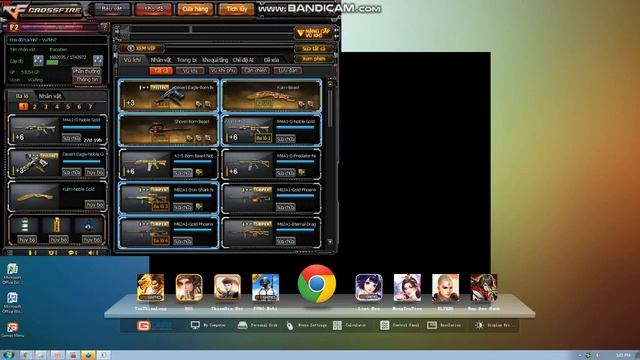Click the Nâng cấp vũ khí button

[313, 33]
